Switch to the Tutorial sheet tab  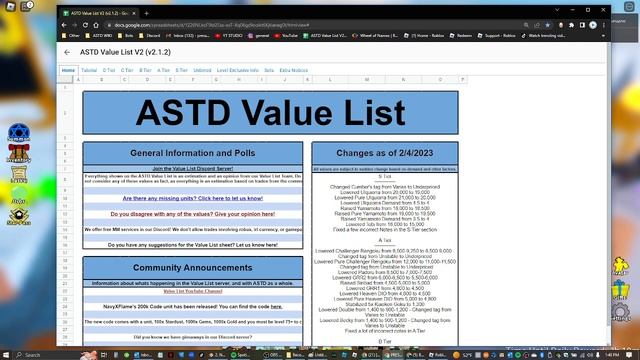click(x=89, y=70)
